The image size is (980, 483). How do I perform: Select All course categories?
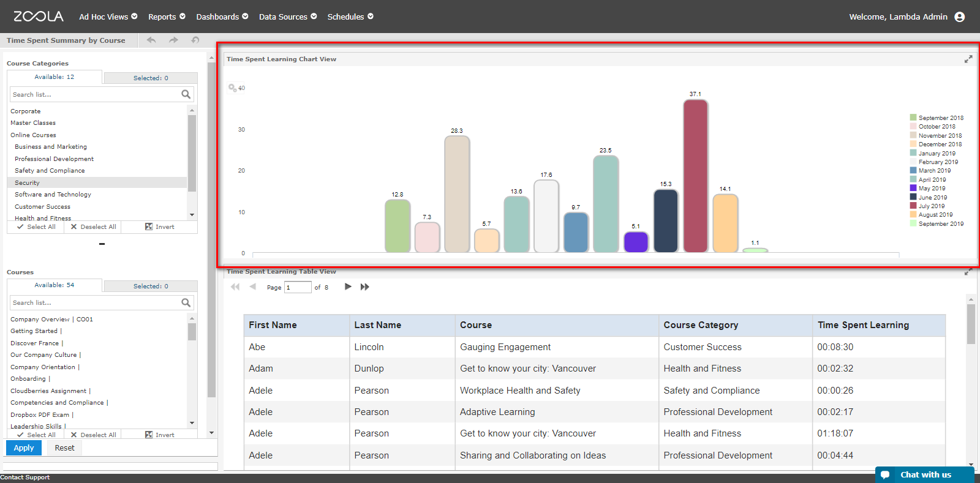point(37,227)
